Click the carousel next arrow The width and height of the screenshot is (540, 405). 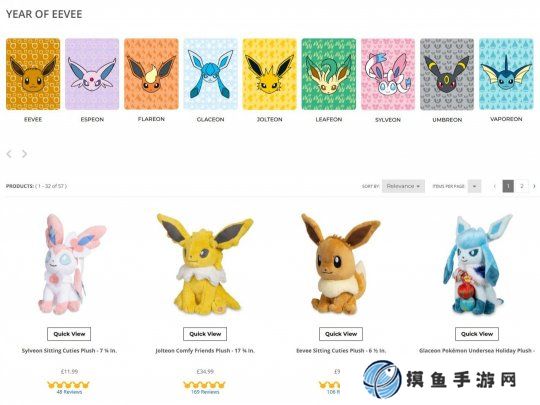pyautogui.click(x=24, y=154)
